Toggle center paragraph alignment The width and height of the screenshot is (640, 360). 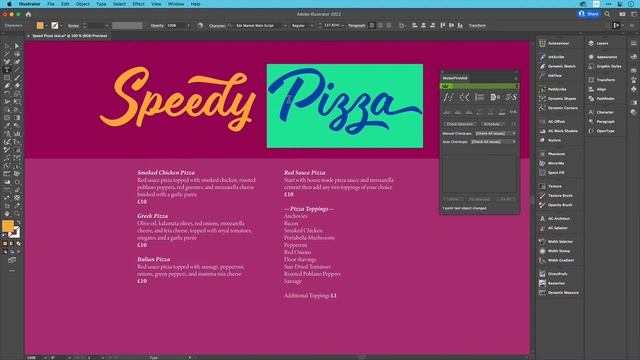[x=380, y=25]
